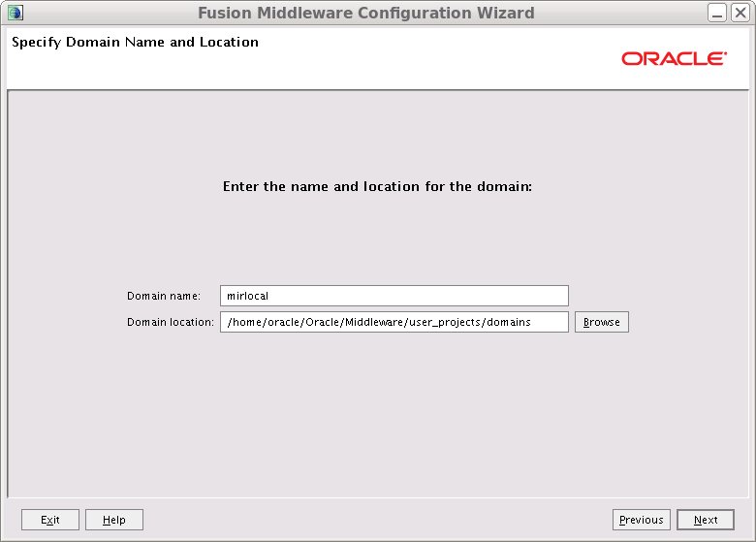Go back with the Previous button
This screenshot has height=542, width=756.
pos(641,520)
